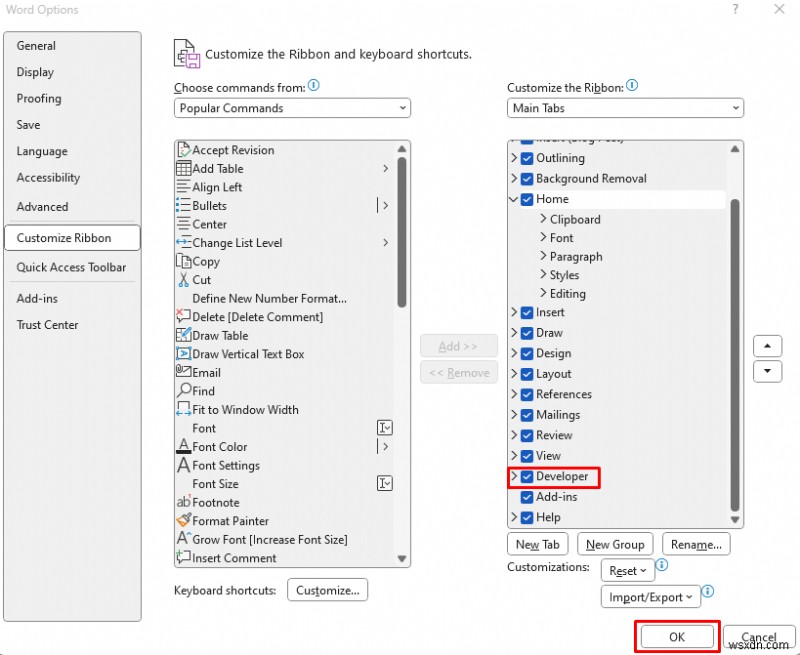Toggle the Design tab checkbox
The width and height of the screenshot is (800, 655).
pos(527,354)
